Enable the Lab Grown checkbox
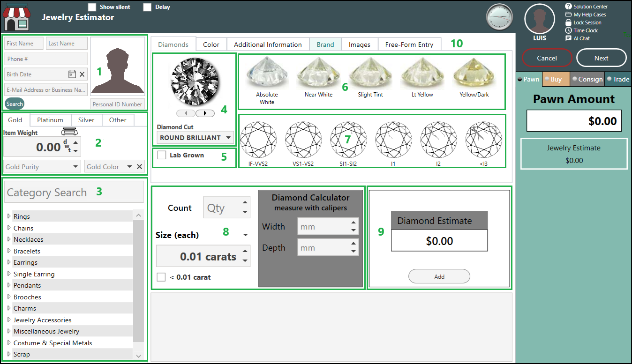The width and height of the screenshot is (632, 364). (162, 155)
